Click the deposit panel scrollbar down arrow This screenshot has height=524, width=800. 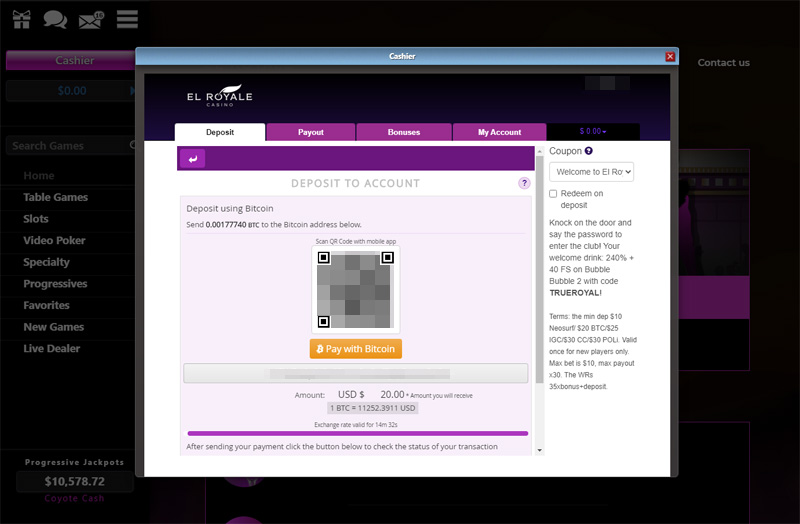(x=539, y=451)
